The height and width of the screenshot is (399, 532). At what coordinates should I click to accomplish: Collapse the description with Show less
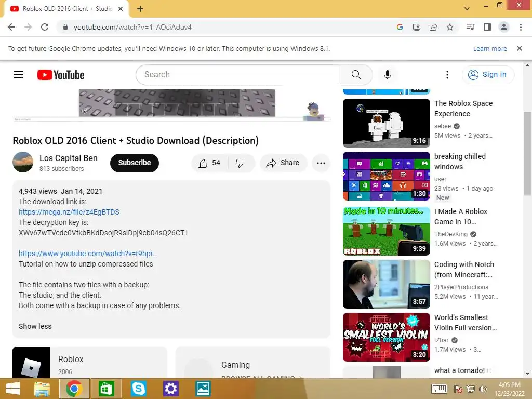point(35,326)
